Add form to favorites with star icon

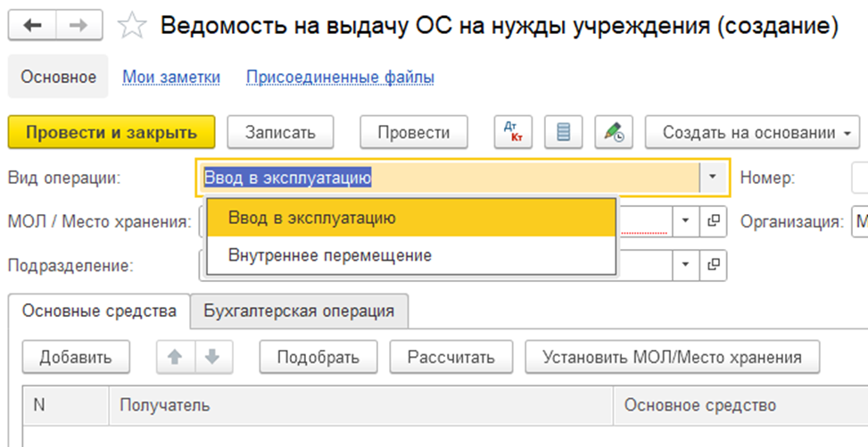(132, 26)
